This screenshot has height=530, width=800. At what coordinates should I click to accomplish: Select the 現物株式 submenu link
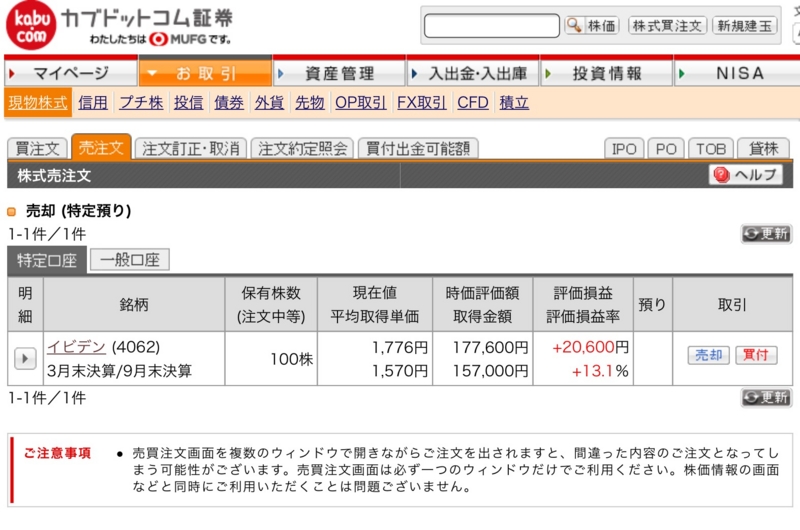[38, 103]
